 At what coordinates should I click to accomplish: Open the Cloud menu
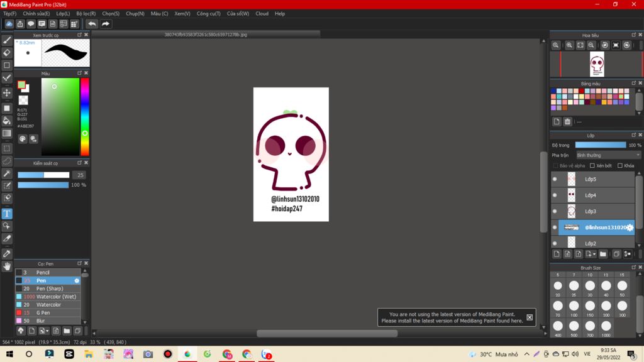tap(262, 14)
